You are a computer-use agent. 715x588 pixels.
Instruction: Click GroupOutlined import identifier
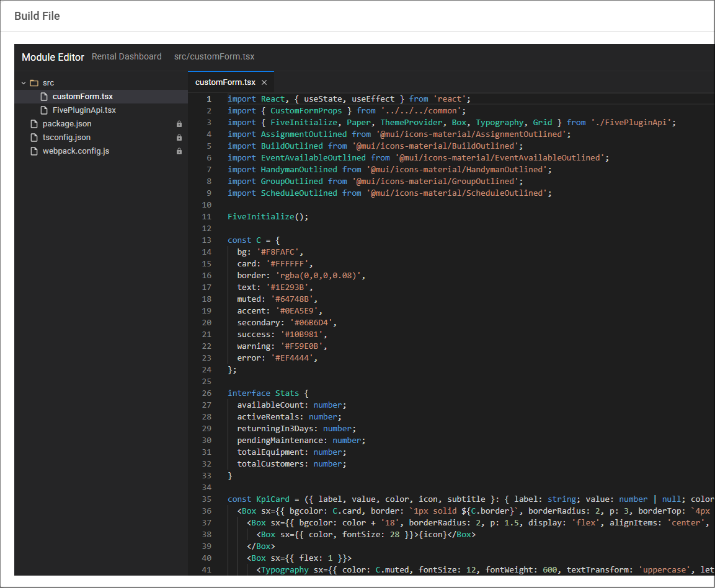click(x=292, y=182)
